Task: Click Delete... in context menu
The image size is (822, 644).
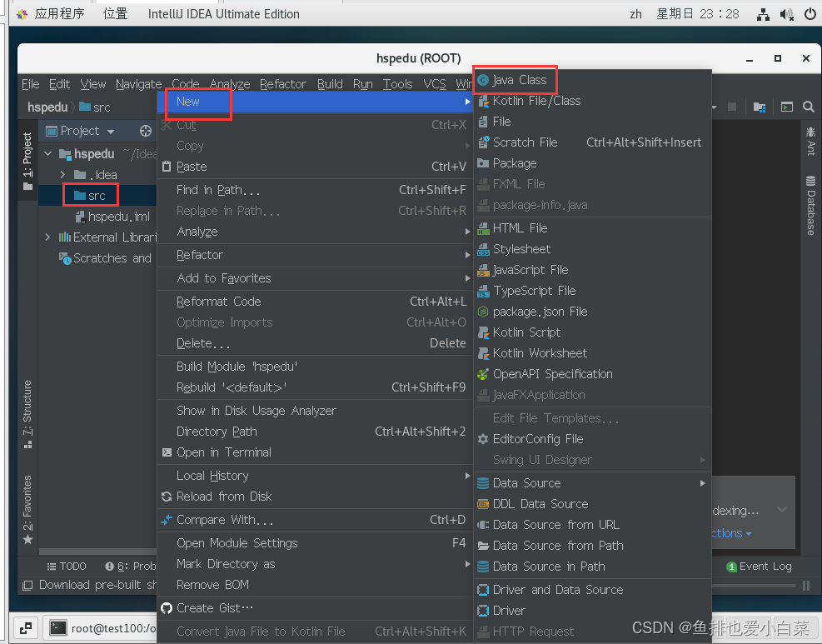Action: tap(315, 343)
